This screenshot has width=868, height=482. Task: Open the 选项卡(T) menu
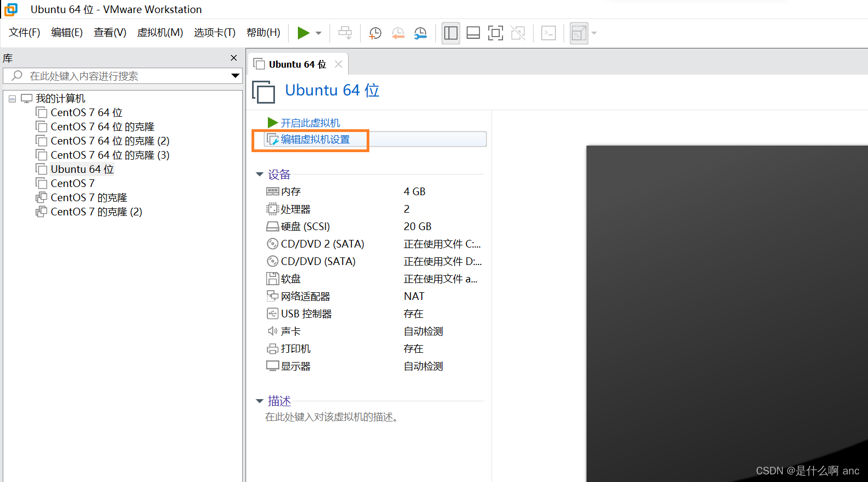pos(214,33)
